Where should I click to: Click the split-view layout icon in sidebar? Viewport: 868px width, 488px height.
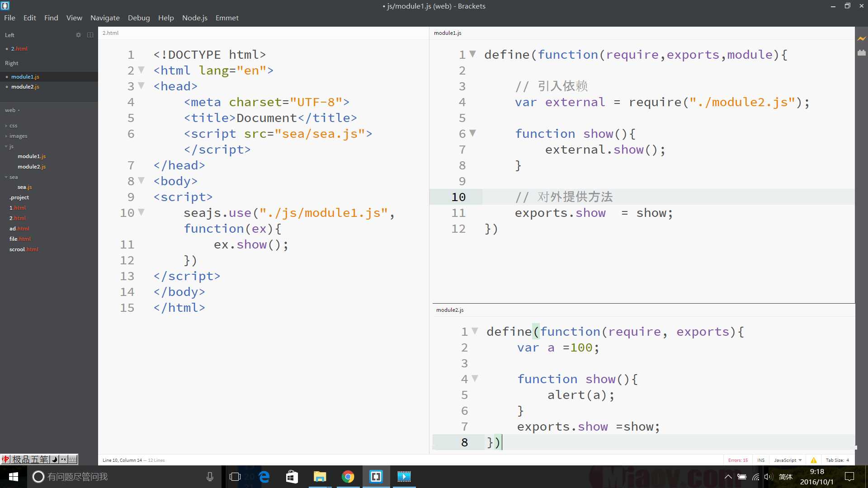pyautogui.click(x=90, y=35)
